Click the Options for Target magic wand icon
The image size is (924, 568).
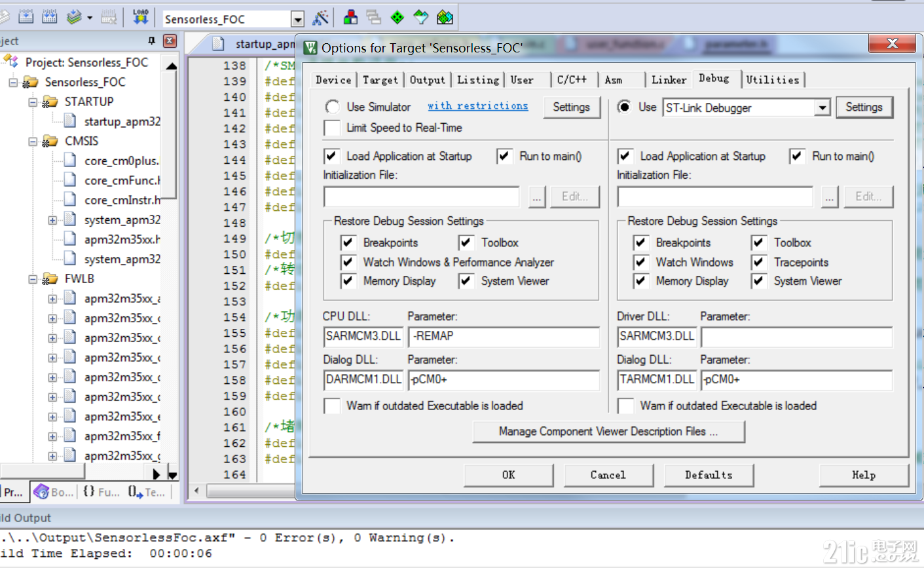[320, 18]
